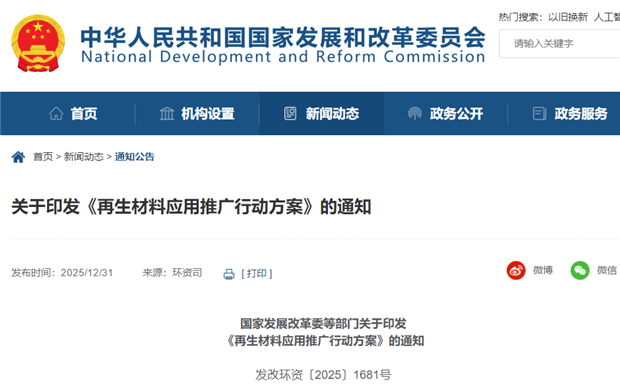Open the 政务服务 navigation tab

pyautogui.click(x=581, y=114)
